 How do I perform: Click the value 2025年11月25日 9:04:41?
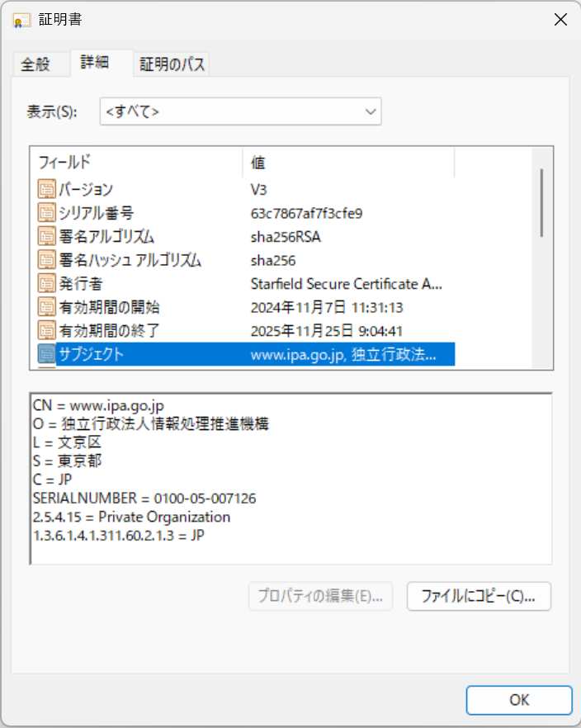pos(327,331)
